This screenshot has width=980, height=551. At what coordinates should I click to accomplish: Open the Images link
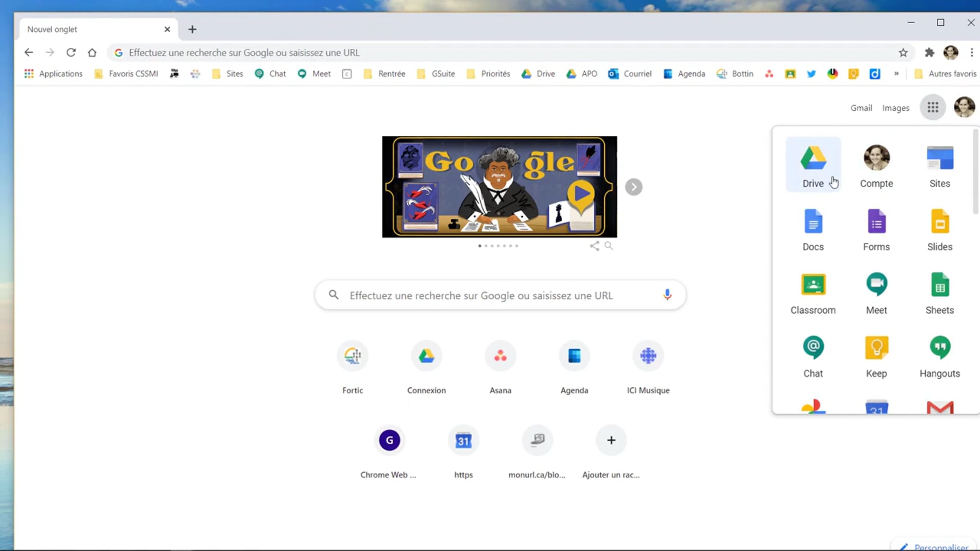tap(895, 108)
